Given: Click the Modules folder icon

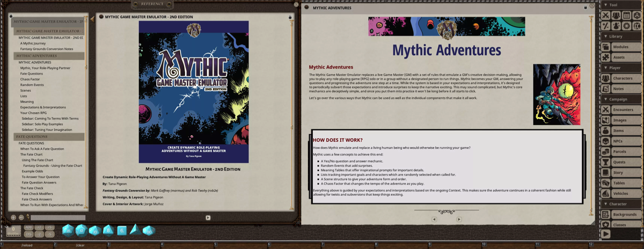Looking at the screenshot, I should pos(605,47).
